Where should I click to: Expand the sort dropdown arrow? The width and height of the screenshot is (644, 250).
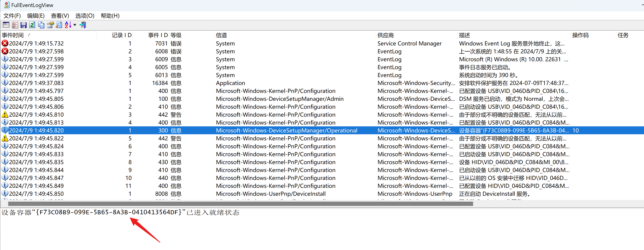click(x=75, y=25)
